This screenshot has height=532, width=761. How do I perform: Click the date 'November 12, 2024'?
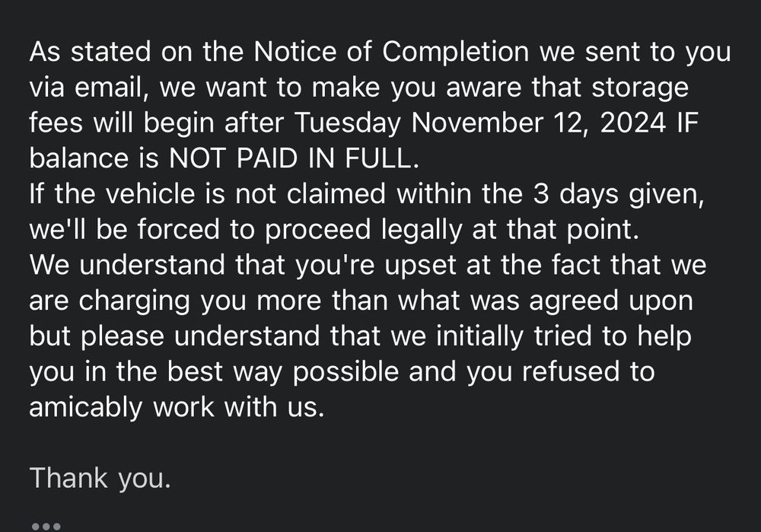(x=538, y=123)
